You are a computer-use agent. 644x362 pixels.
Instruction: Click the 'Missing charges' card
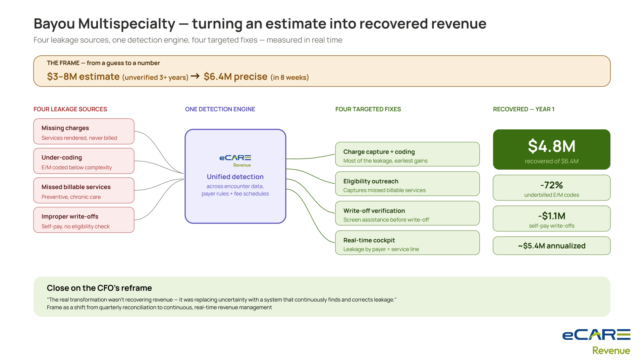[84, 131]
